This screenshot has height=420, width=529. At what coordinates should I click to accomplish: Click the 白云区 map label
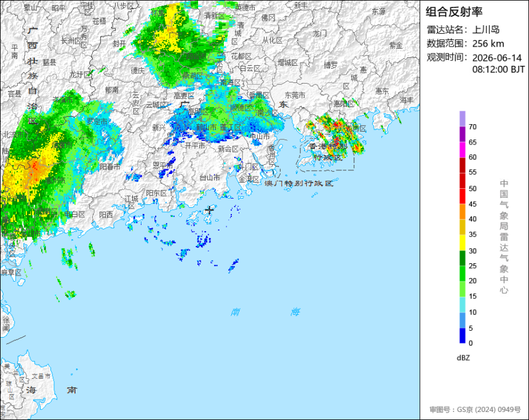coord(250,68)
